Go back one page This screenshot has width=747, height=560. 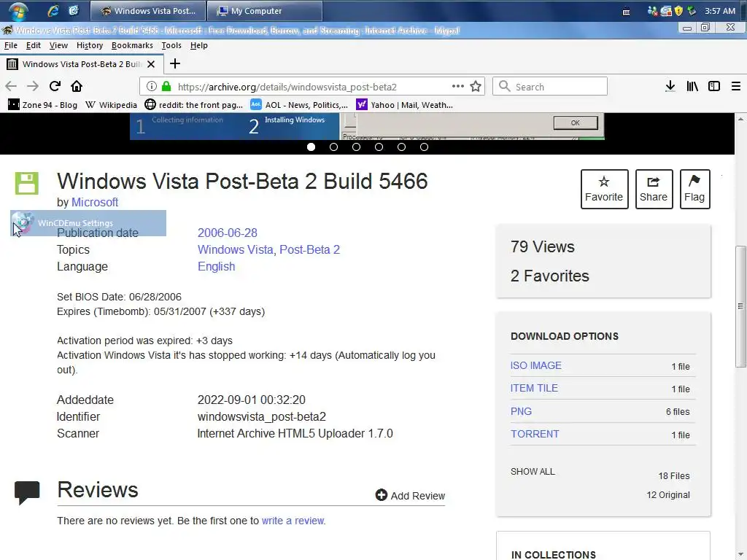(11, 86)
